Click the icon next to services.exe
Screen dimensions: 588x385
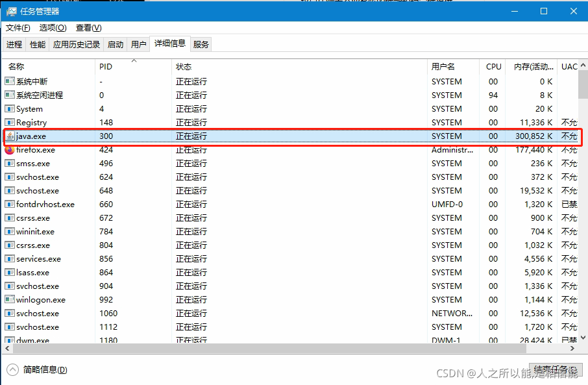point(10,259)
